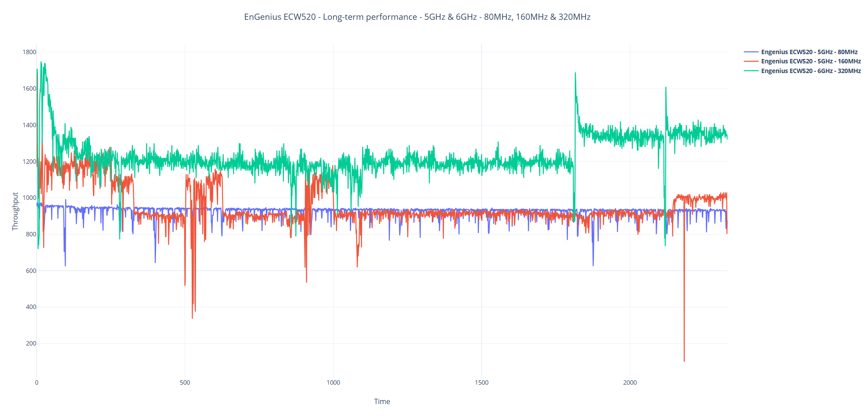Screen dimensions: 868x419
Task: Click the Throughput y-axis label
Action: click(15, 211)
